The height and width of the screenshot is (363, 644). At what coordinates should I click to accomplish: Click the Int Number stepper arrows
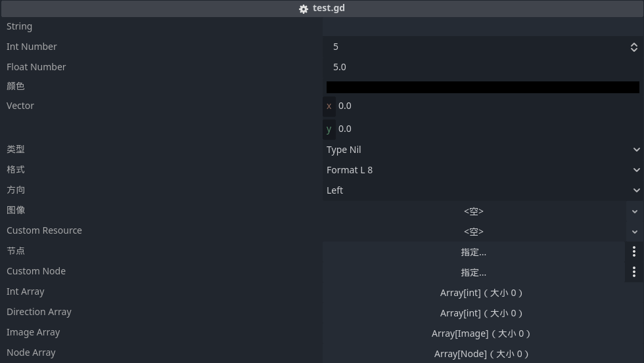[633, 47]
